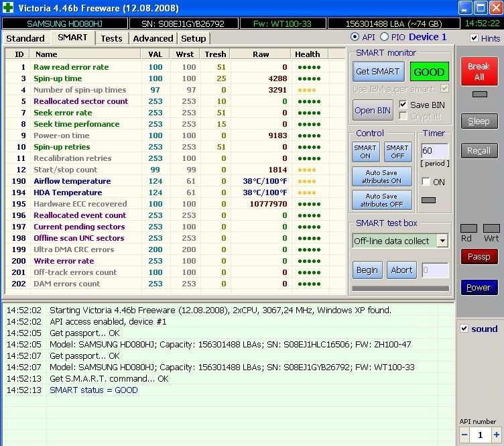The height and width of the screenshot is (446, 504).
Task: Select the HDA Temperature row
Action: [175, 192]
